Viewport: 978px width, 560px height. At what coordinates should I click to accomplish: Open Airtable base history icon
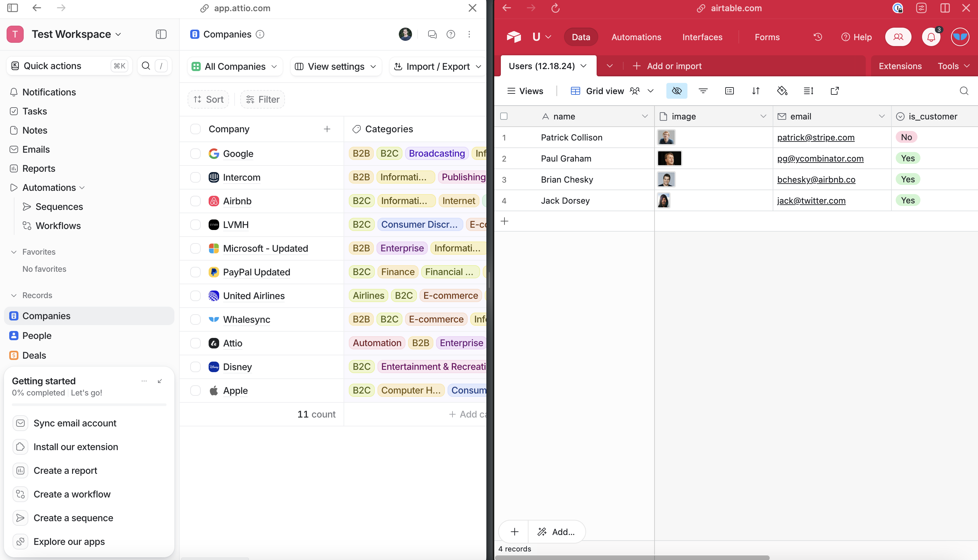click(818, 37)
